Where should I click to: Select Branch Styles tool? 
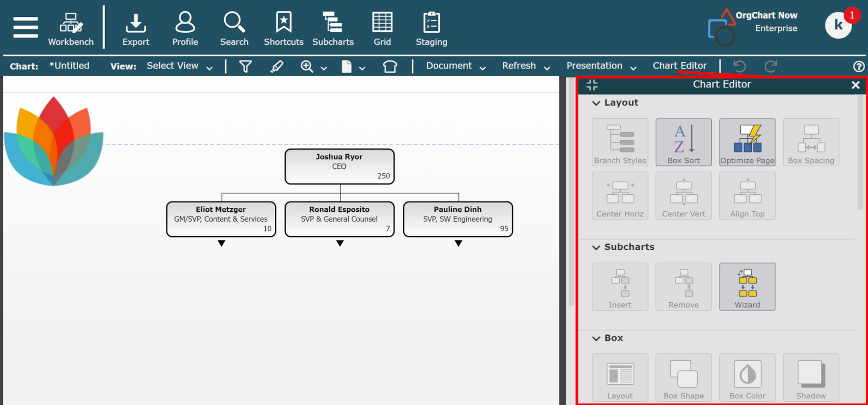(x=620, y=142)
